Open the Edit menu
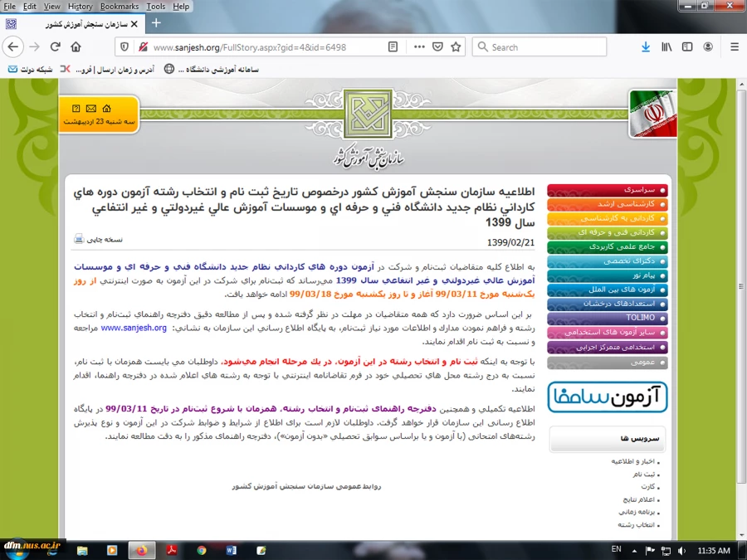The height and width of the screenshot is (560, 747). 30,6
